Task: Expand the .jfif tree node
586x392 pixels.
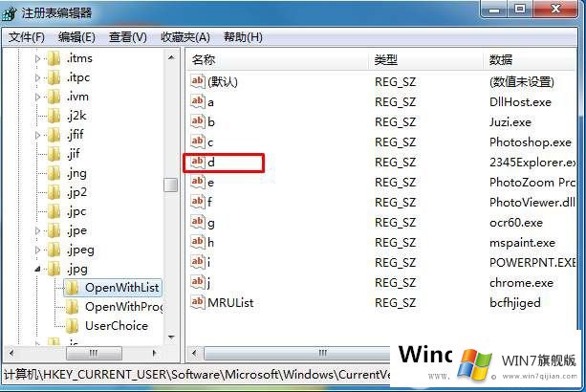Action: click(37, 135)
